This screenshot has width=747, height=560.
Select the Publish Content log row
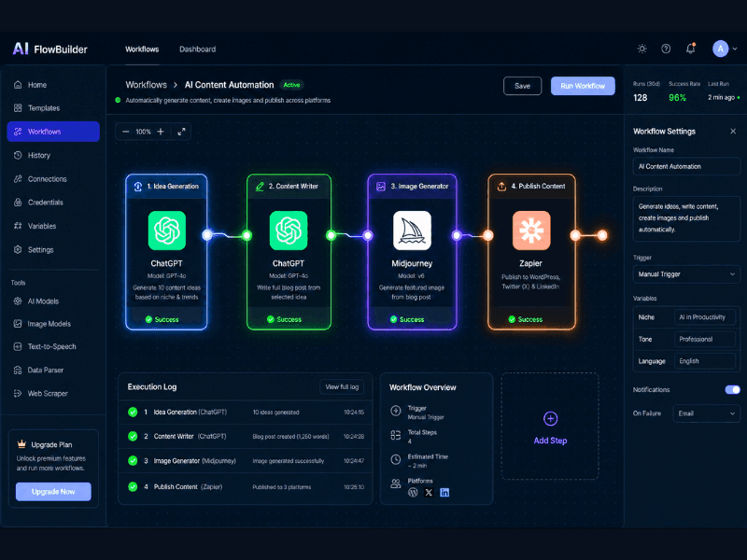click(x=245, y=486)
